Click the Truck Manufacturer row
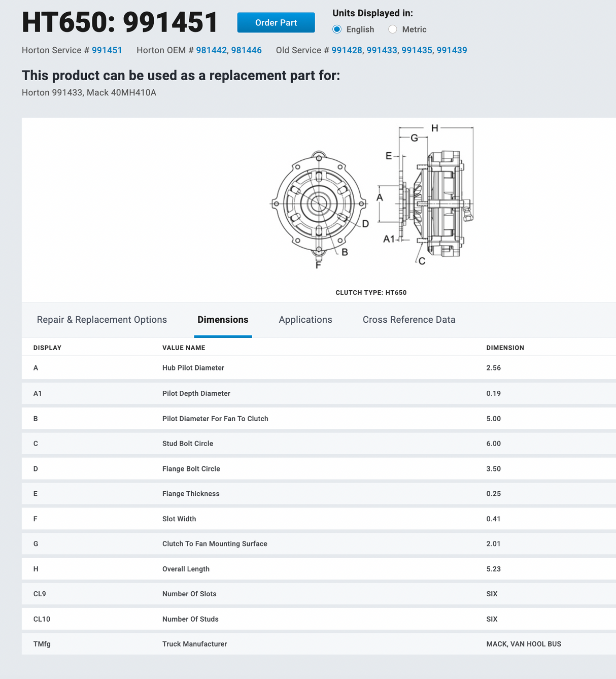The image size is (616, 679). pos(319,644)
